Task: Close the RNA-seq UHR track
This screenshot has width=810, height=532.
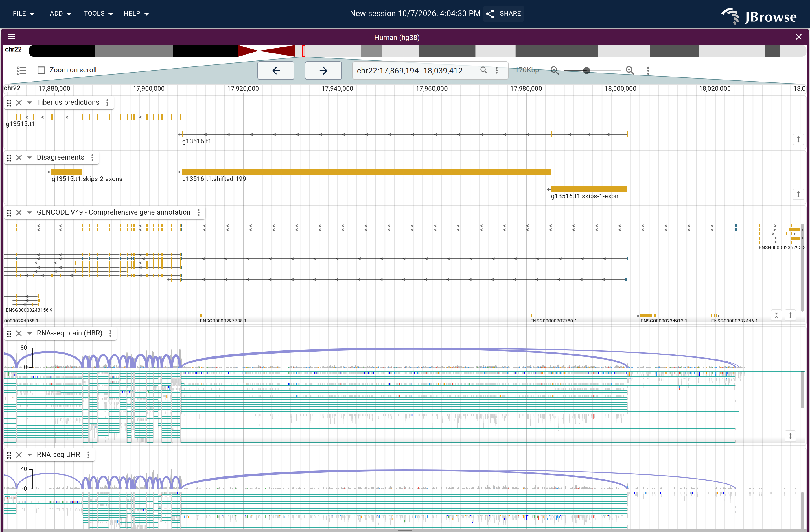Action: point(19,455)
